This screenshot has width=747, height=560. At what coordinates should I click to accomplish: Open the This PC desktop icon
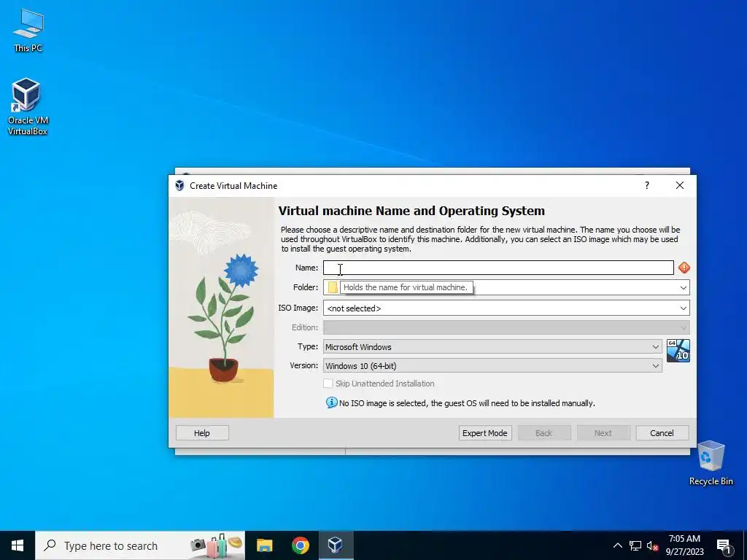[x=28, y=29]
